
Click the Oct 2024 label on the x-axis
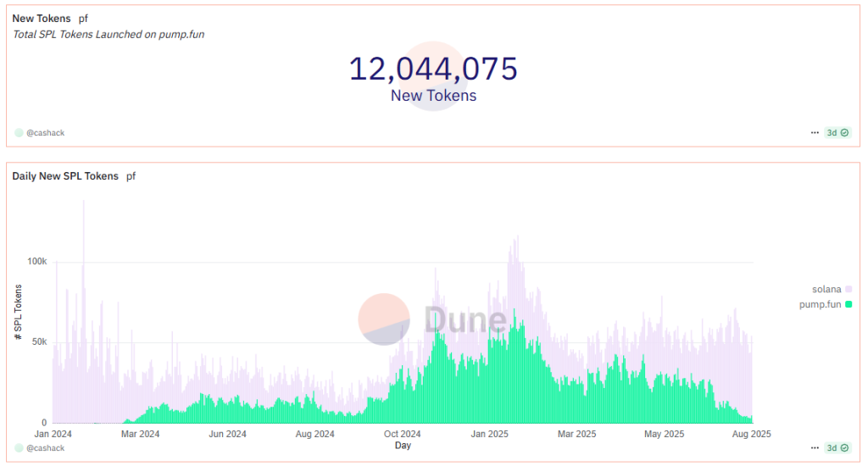pos(403,434)
